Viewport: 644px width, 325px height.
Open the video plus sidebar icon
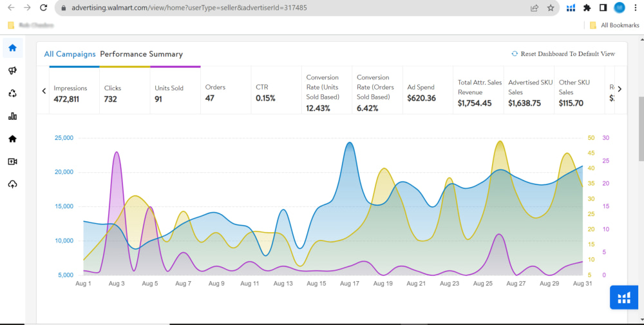[x=12, y=161]
